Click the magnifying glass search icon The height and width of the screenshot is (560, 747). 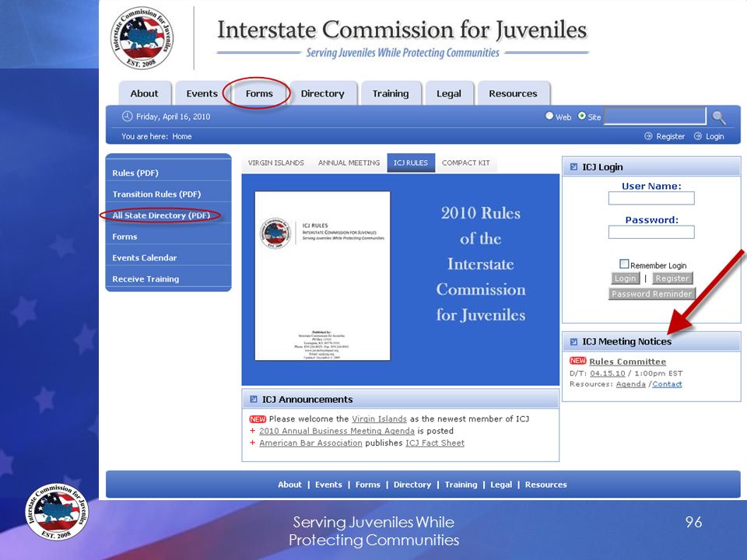(719, 117)
